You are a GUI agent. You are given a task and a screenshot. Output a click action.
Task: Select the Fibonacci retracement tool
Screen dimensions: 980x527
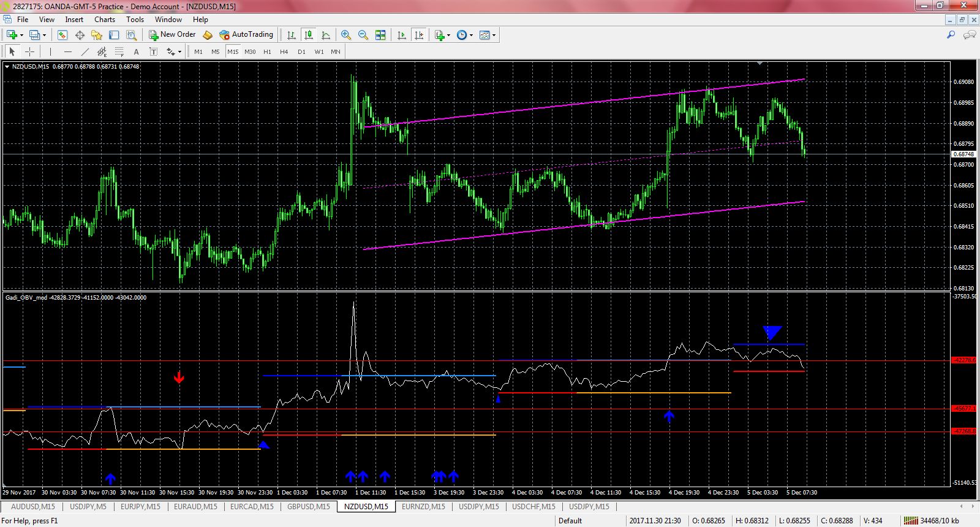point(119,51)
